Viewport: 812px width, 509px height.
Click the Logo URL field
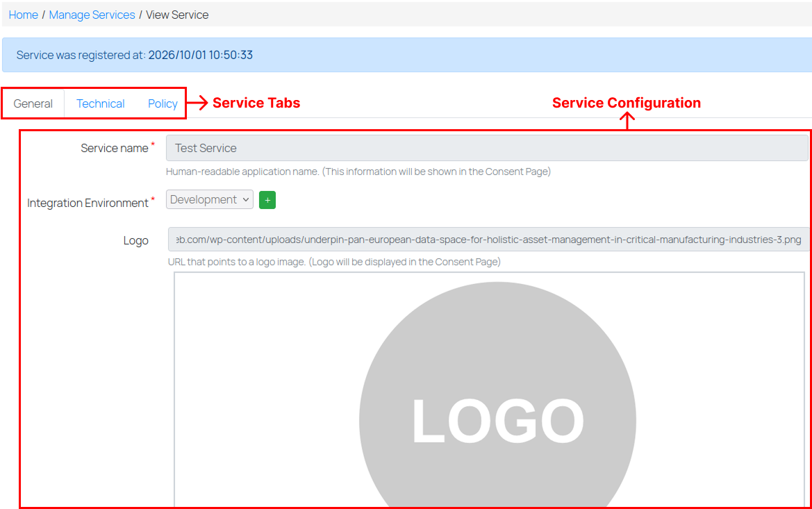point(488,240)
